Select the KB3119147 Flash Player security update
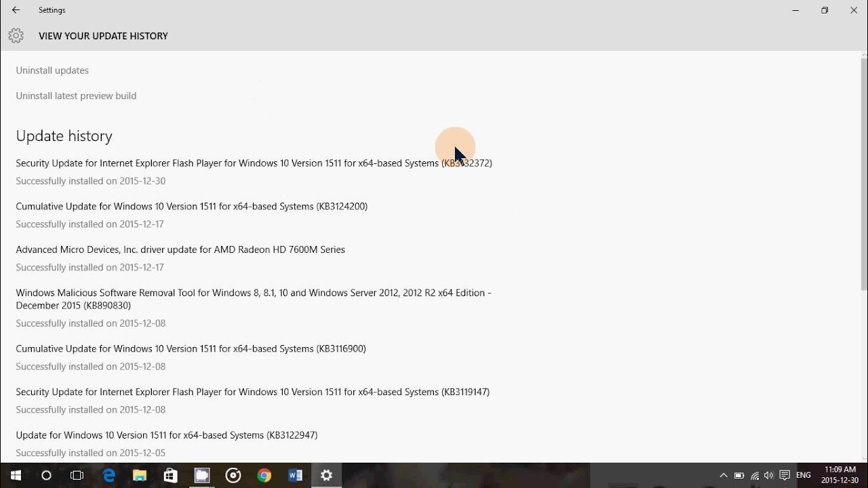 pyautogui.click(x=252, y=392)
